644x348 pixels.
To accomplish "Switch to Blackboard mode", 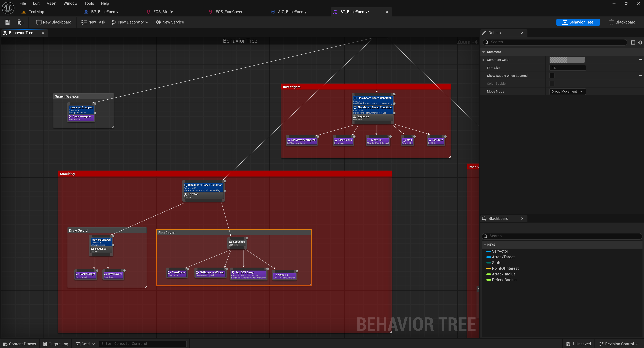I will coord(622,22).
